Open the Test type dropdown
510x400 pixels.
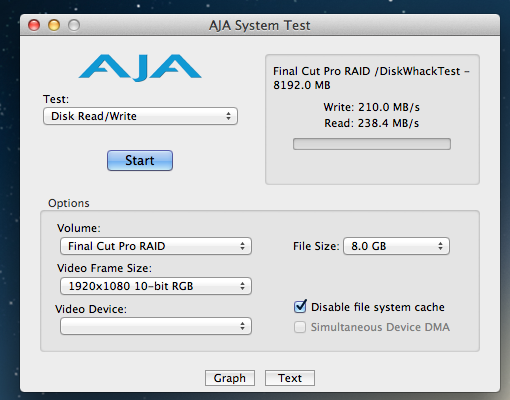(x=140, y=116)
